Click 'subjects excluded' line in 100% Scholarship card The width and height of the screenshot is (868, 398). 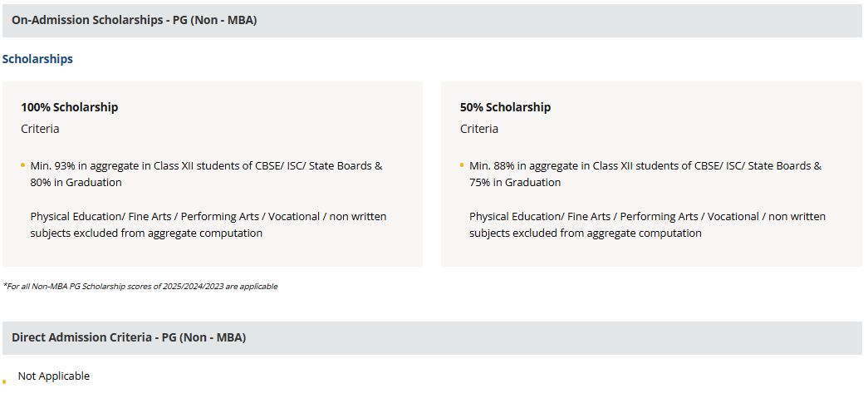pyautogui.click(x=146, y=233)
